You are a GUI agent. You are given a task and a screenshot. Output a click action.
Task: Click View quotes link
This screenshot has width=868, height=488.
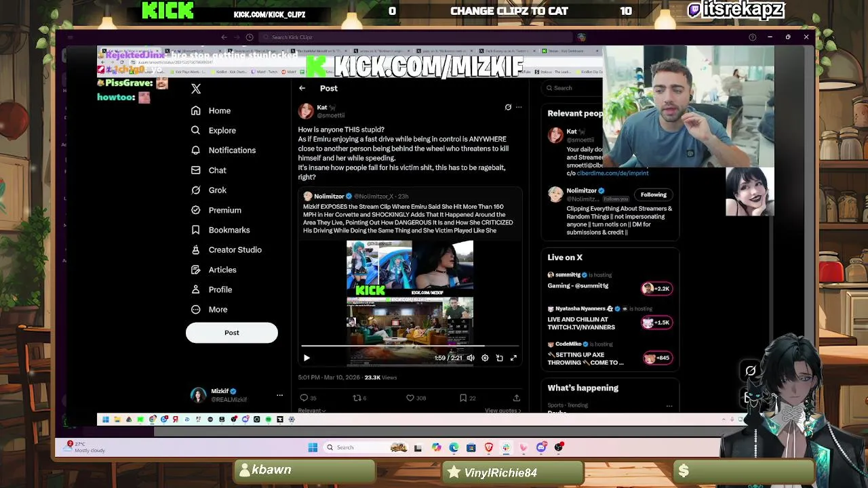click(x=502, y=411)
